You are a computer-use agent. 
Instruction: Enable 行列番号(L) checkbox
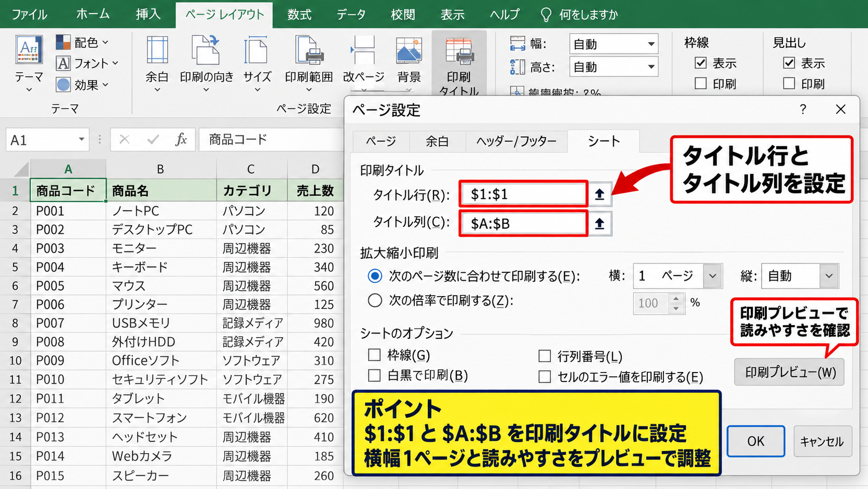[x=545, y=356]
